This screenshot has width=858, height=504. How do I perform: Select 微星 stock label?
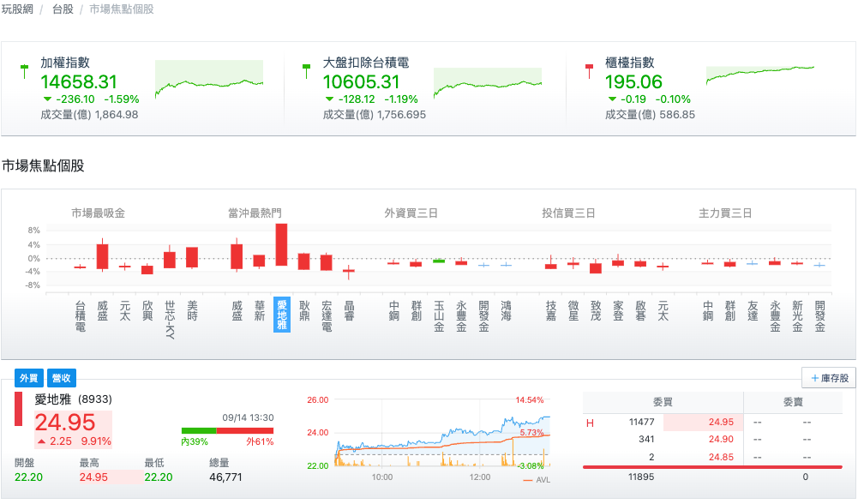click(573, 311)
